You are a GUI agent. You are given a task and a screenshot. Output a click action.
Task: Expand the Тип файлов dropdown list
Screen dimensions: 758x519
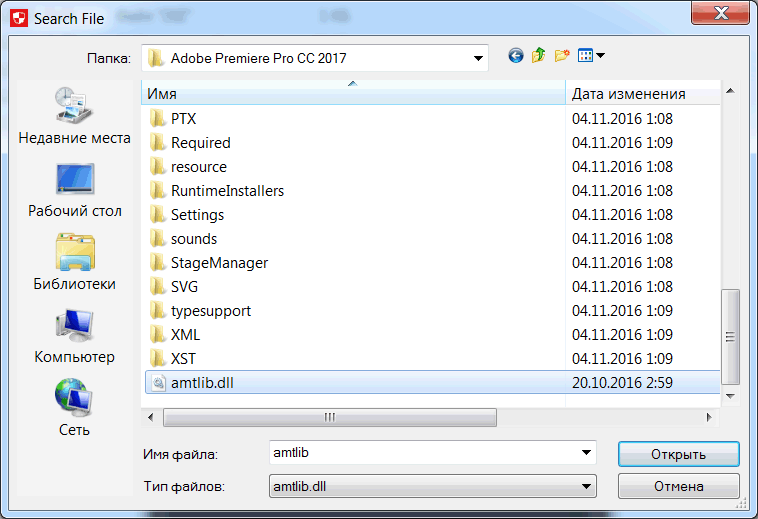point(586,486)
